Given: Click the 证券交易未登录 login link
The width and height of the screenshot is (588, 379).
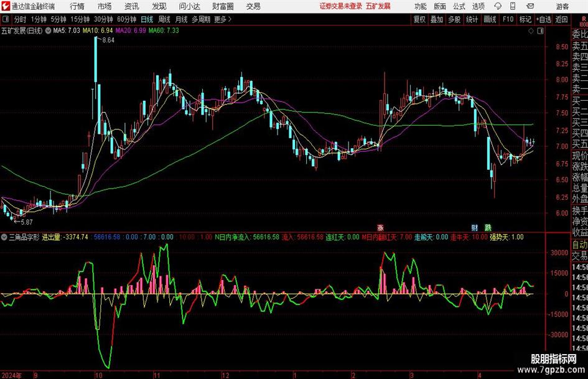Looking at the screenshot, I should click(x=341, y=6).
